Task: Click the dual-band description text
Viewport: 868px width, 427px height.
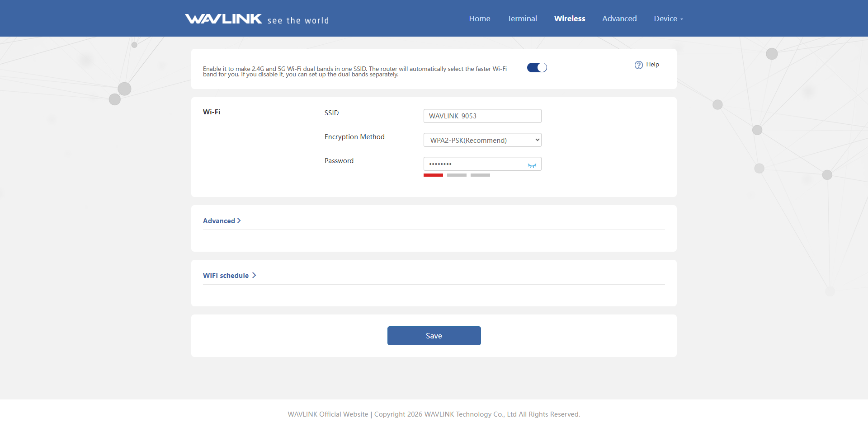Action: pyautogui.click(x=355, y=71)
